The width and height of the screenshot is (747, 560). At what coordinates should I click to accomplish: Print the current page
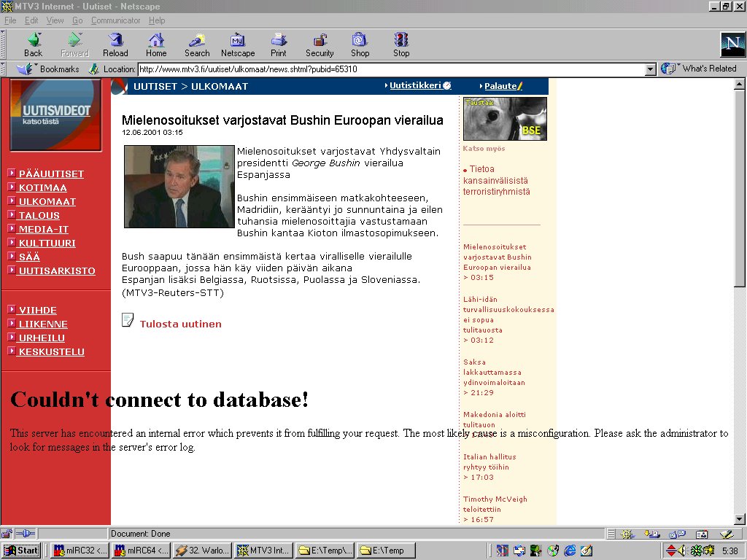tap(279, 44)
